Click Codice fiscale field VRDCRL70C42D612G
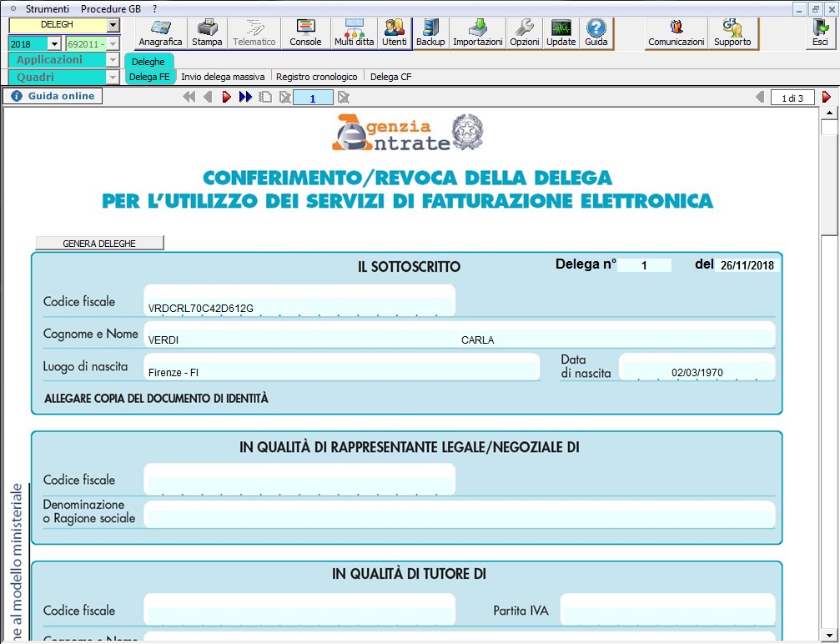This screenshot has height=644, width=840. [x=299, y=302]
